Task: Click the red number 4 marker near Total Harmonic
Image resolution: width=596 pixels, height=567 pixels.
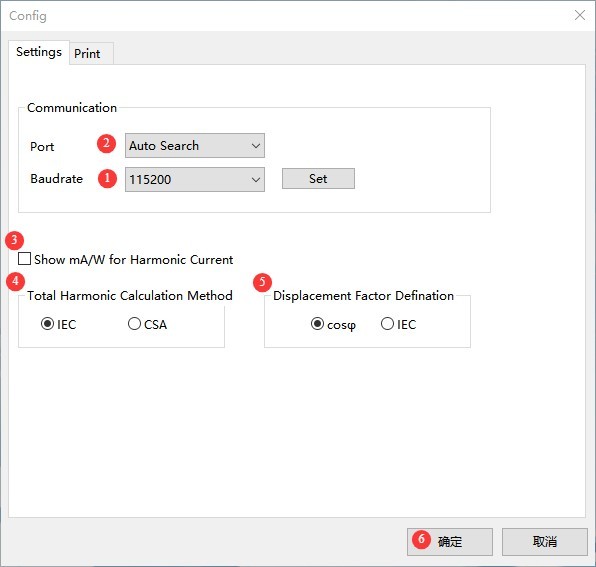Action: [x=15, y=282]
